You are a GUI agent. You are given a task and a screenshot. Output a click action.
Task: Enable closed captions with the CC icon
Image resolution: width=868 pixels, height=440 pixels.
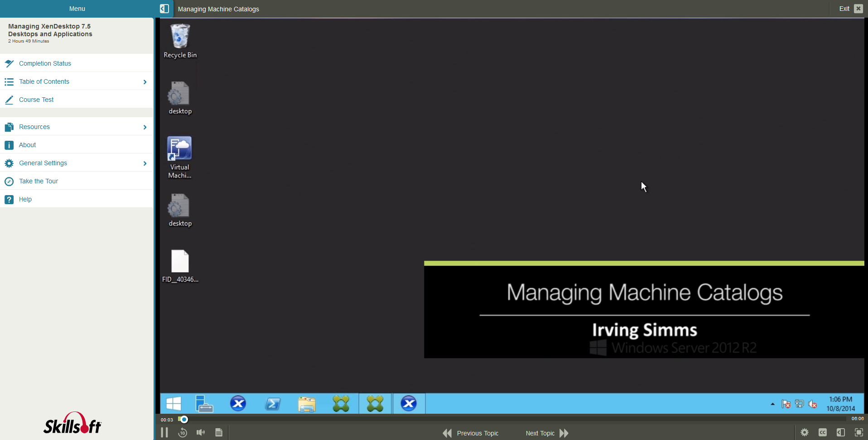click(x=823, y=432)
